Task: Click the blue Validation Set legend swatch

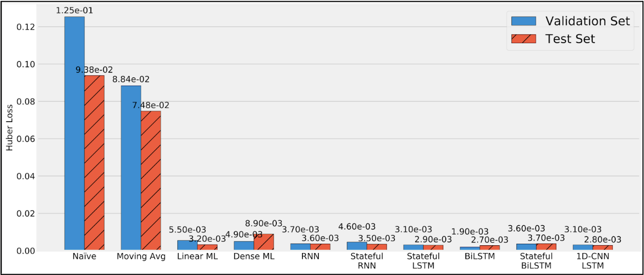Action: point(523,21)
